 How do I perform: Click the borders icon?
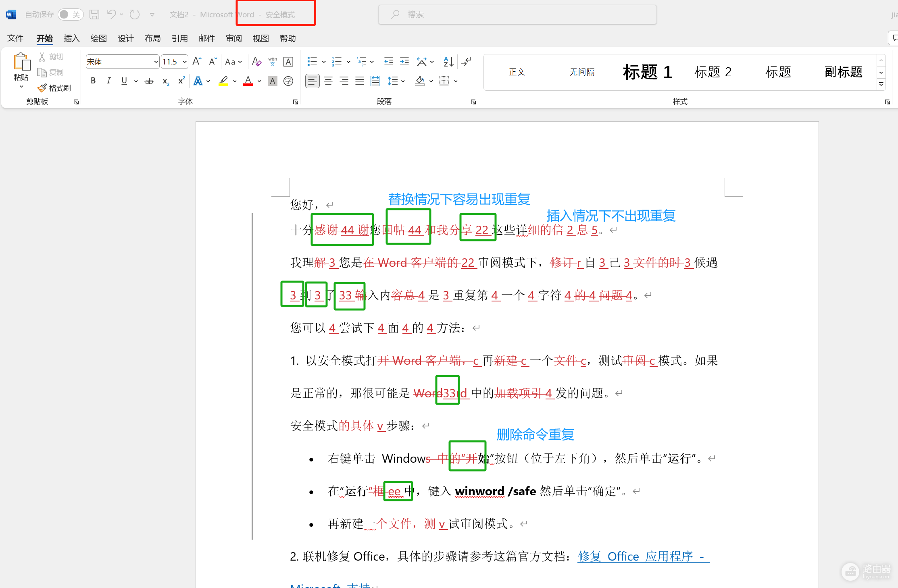tap(444, 81)
